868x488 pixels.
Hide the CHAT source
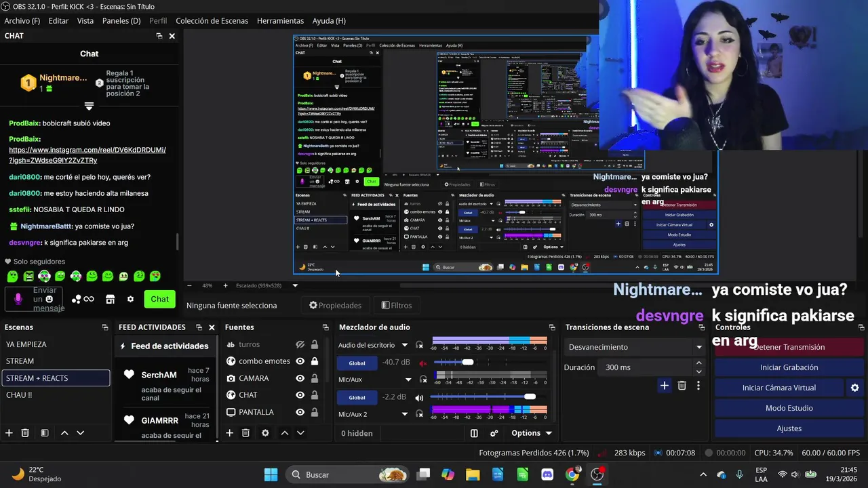(x=300, y=395)
